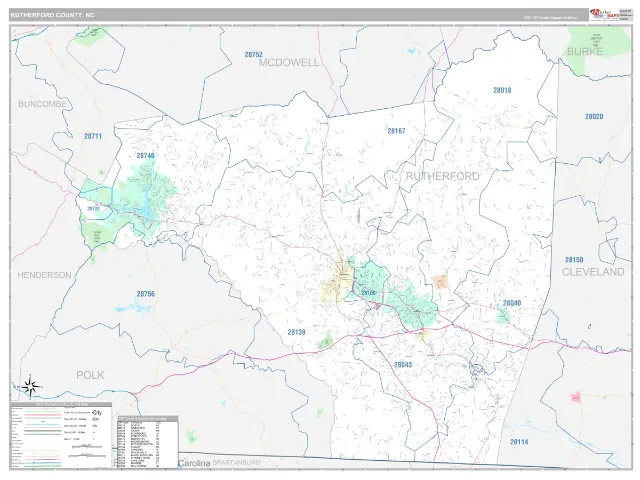Click the RUTHERFORD county label

click(443, 176)
